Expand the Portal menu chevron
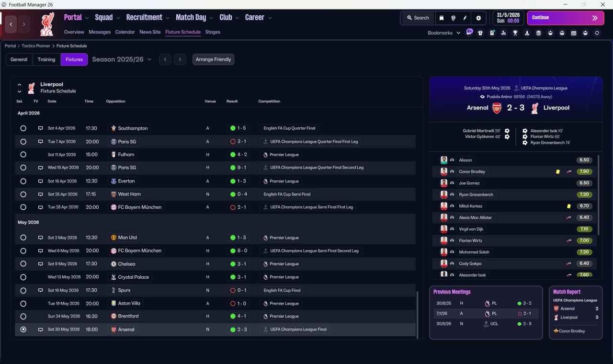The width and height of the screenshot is (613, 364). [87, 18]
